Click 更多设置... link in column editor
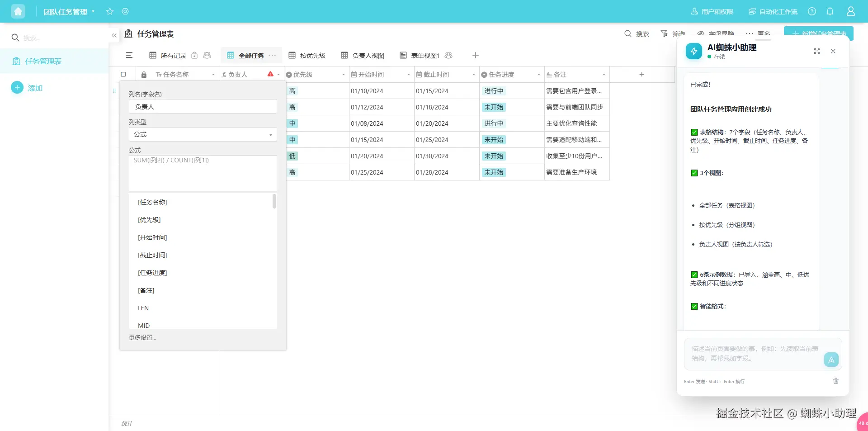Screen dimensions: 868x431 click(142, 337)
